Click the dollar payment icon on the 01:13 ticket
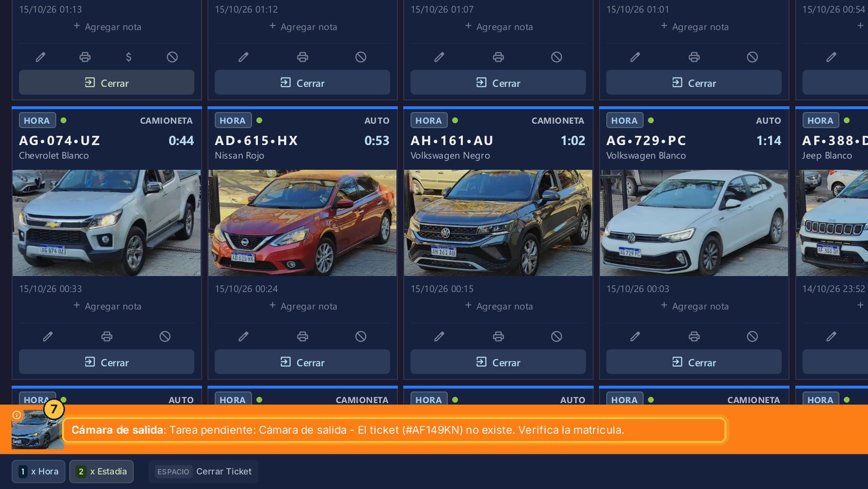This screenshot has height=489, width=868. tap(129, 57)
